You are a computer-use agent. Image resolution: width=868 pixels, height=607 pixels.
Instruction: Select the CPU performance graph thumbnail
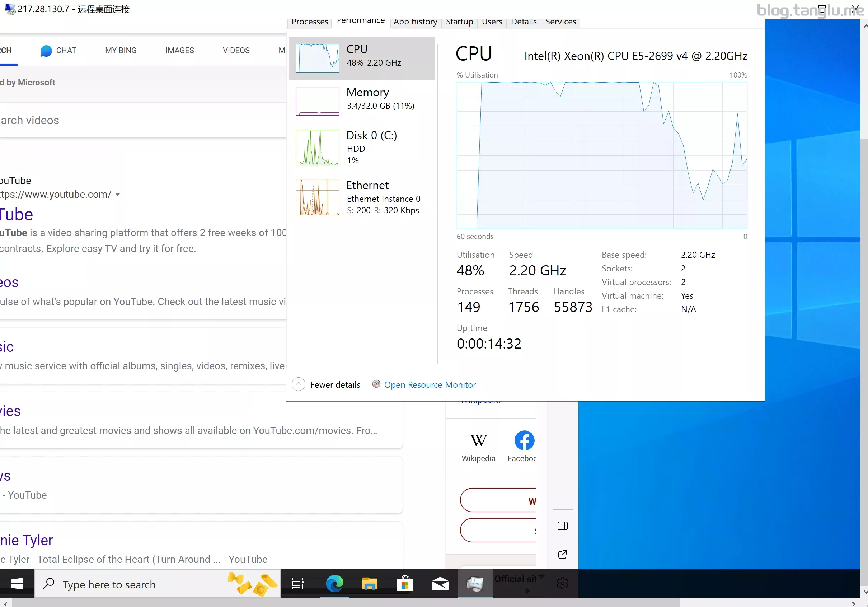[x=317, y=58]
